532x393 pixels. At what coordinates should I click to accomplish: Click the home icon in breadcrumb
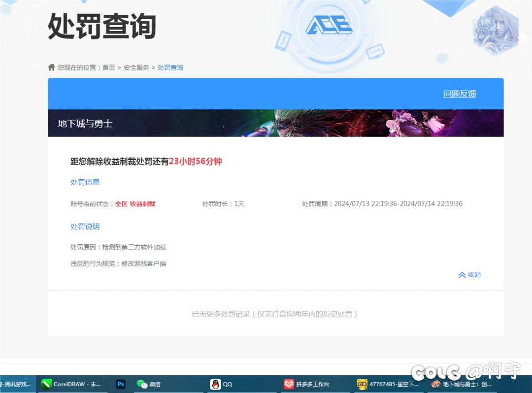(52, 67)
